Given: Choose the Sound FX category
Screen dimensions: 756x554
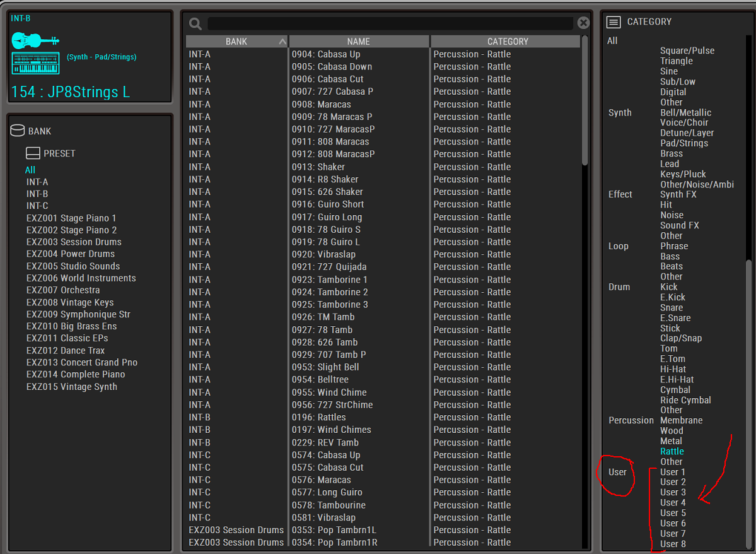Looking at the screenshot, I should coord(679,225).
